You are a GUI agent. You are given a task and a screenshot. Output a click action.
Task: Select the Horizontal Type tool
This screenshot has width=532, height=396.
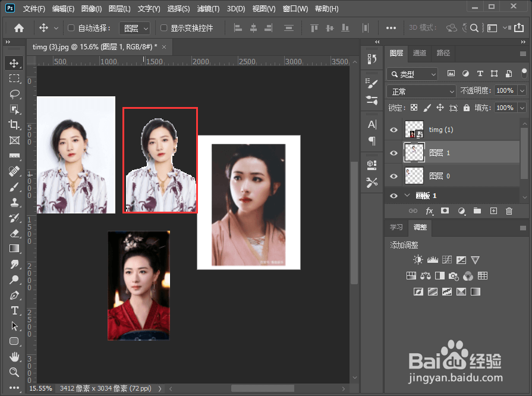click(x=14, y=310)
